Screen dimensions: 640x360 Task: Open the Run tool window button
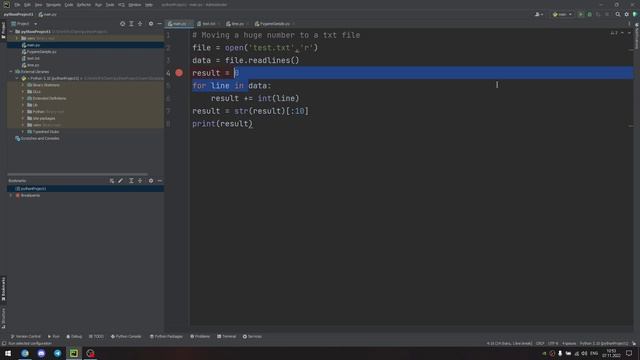coord(53,336)
